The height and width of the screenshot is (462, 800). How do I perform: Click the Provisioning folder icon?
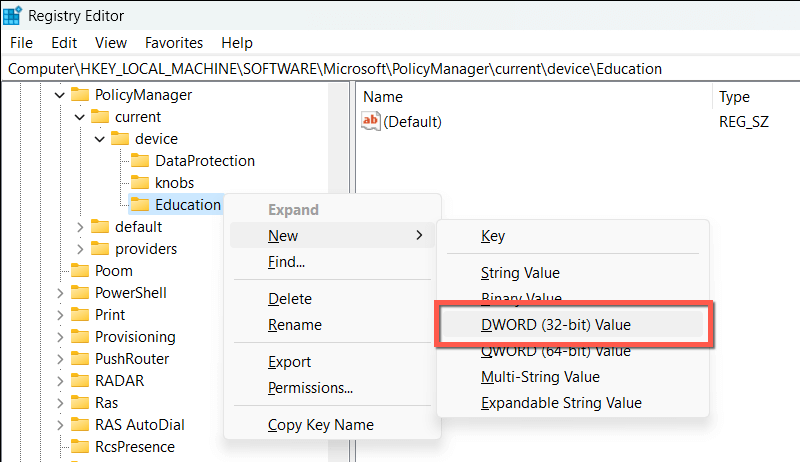click(80, 337)
